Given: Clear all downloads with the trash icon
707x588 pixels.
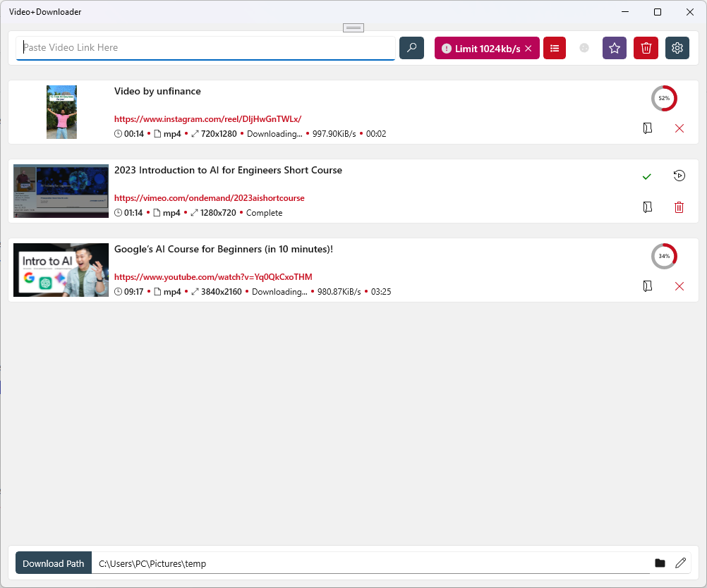Looking at the screenshot, I should pyautogui.click(x=645, y=48).
